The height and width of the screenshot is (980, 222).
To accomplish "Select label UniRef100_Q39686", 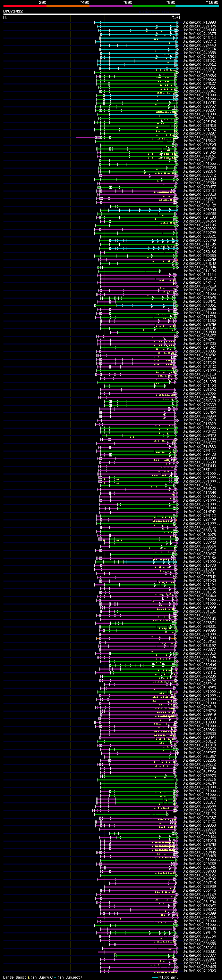I will click(199, 76).
